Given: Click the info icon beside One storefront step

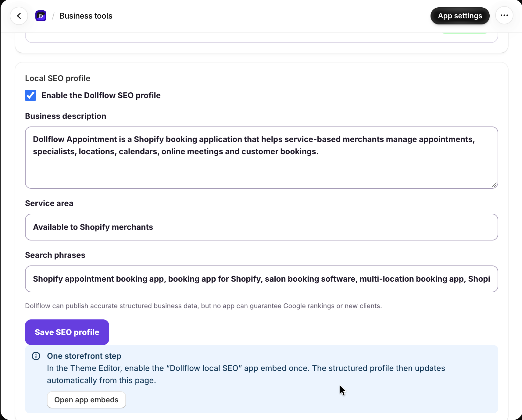Looking at the screenshot, I should 36,356.
